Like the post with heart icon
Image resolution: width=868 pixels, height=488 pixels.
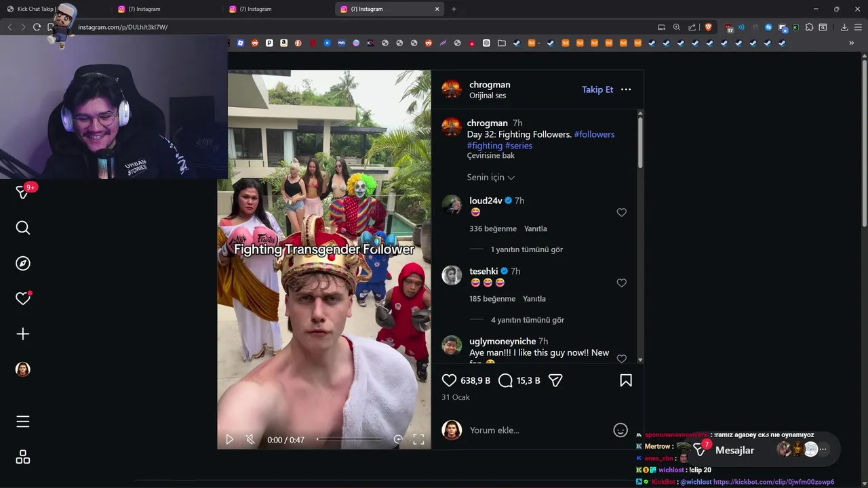449,380
